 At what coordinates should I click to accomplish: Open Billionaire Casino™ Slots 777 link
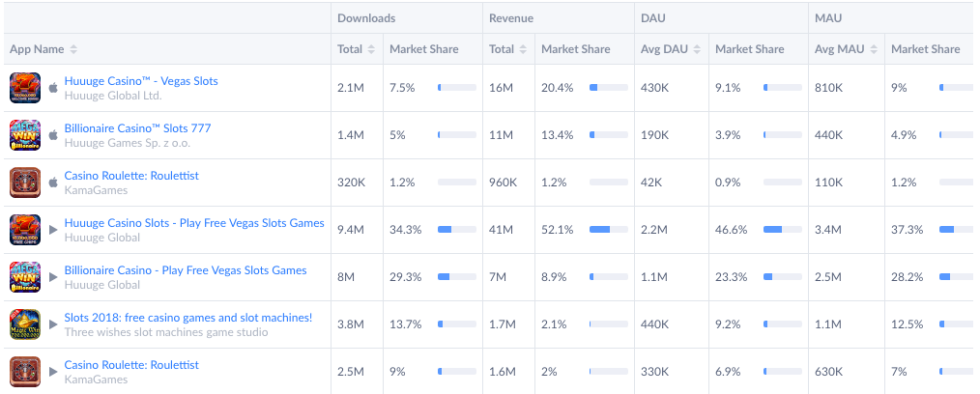[137, 128]
